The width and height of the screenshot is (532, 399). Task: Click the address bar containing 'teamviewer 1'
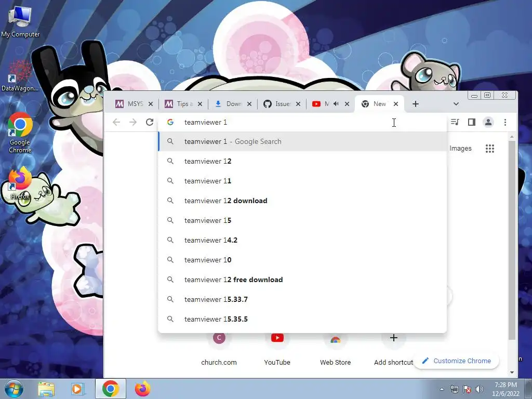[x=302, y=122]
